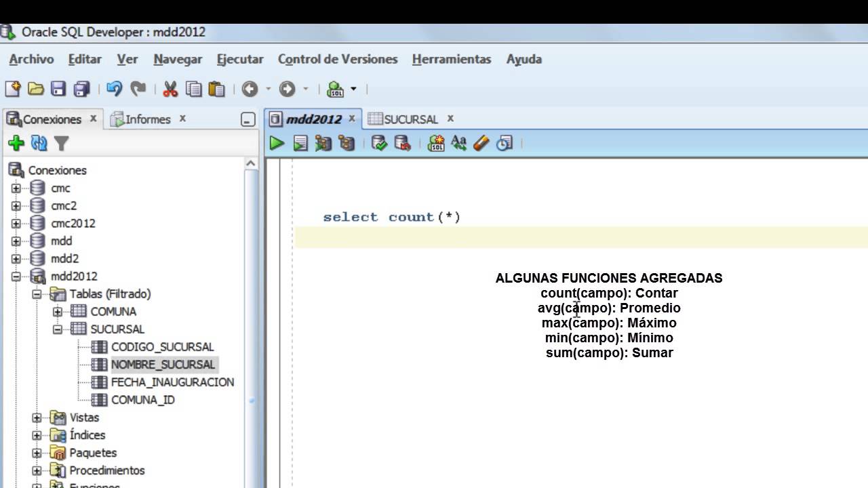The image size is (868, 488).
Task: Open dropdown next to the back arrow
Action: click(268, 89)
